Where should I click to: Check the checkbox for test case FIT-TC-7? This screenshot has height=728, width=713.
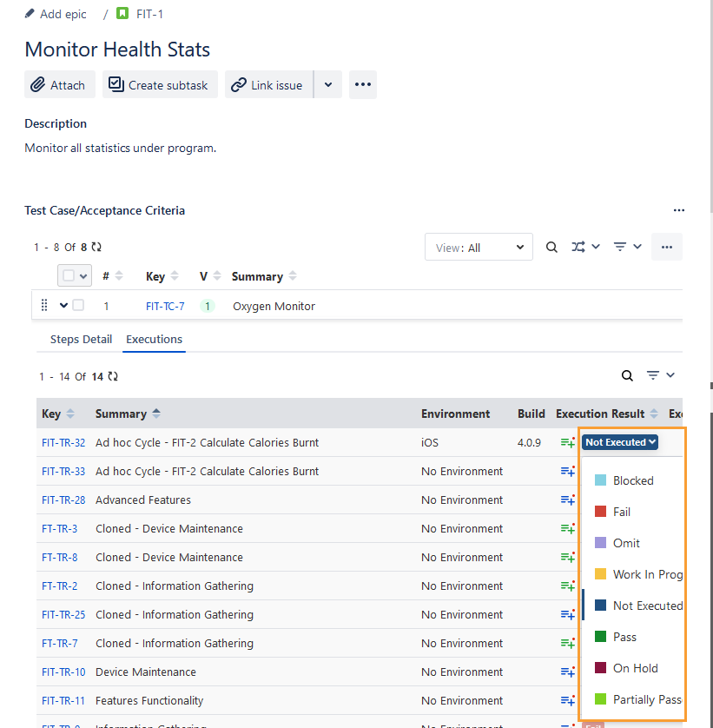pyautogui.click(x=77, y=305)
